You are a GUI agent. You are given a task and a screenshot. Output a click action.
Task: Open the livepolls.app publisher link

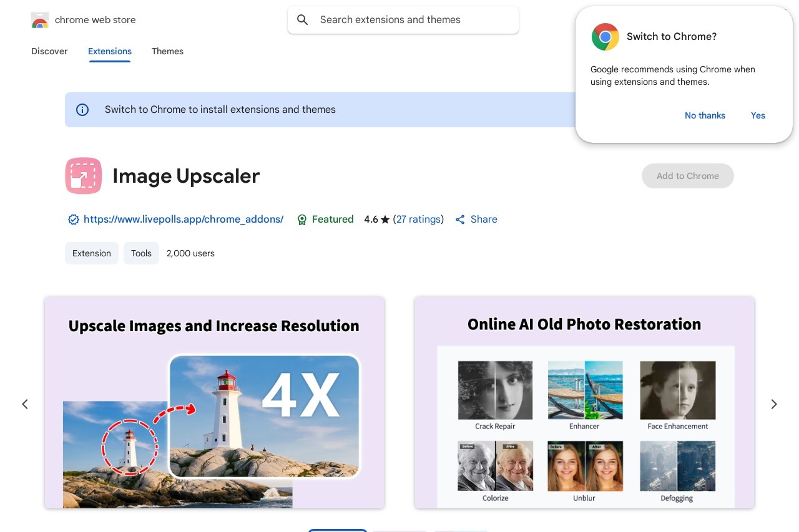[184, 220]
